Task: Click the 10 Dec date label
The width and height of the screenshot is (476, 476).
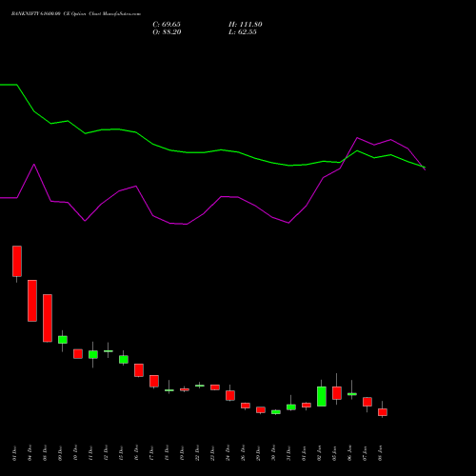Action: point(75,453)
